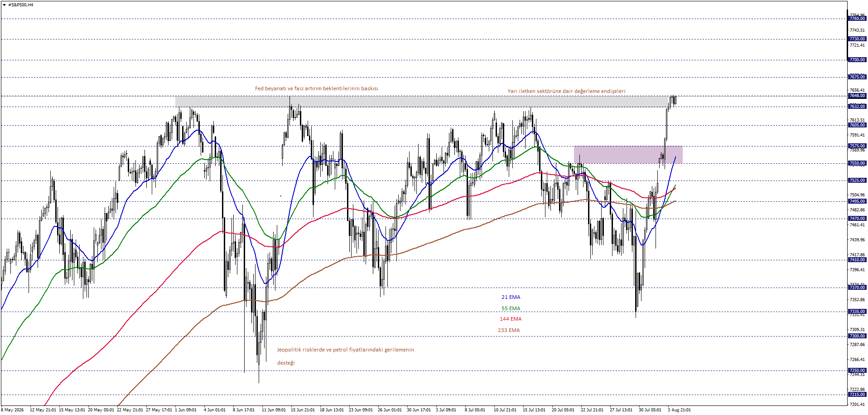This screenshot has width=868, height=415.
Task: Click the 7410.00 price level label
Action: (857, 260)
